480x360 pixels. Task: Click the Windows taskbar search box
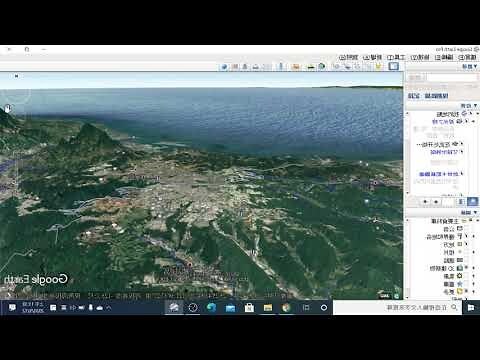(398, 307)
